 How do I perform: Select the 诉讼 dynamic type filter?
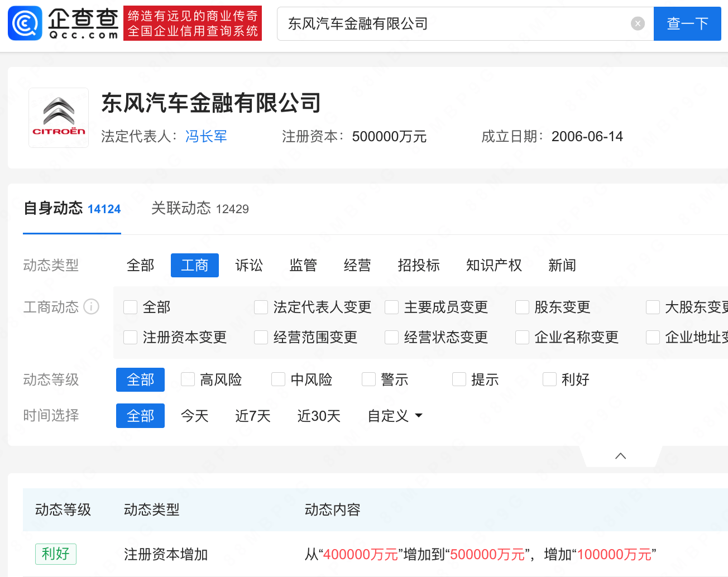249,265
